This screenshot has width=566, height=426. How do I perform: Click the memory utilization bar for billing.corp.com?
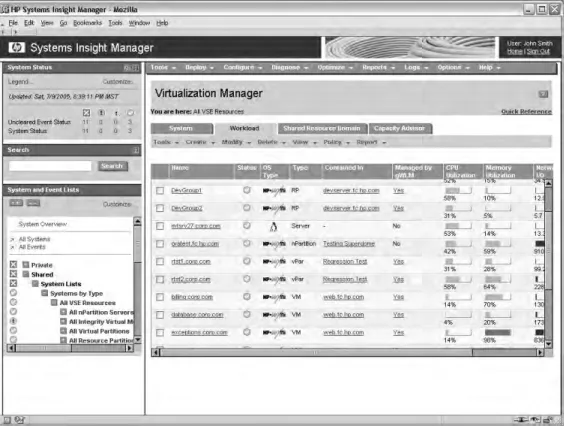click(498, 297)
